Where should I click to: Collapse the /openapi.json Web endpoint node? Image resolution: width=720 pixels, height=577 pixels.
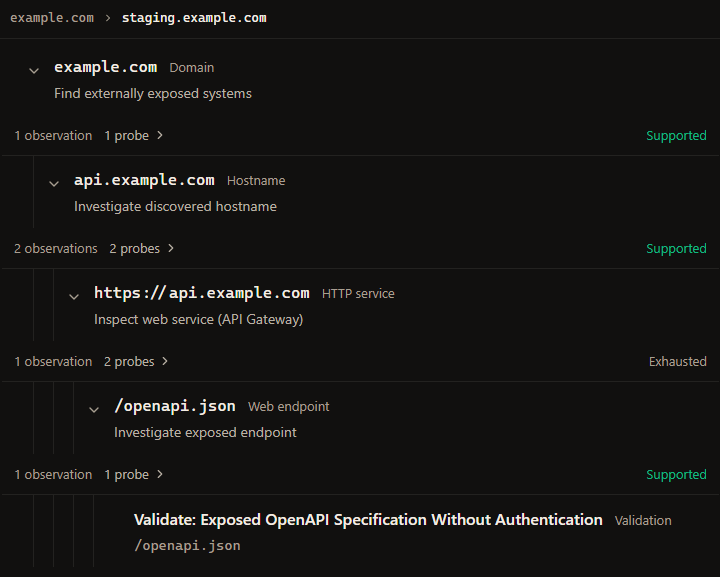coord(94,409)
